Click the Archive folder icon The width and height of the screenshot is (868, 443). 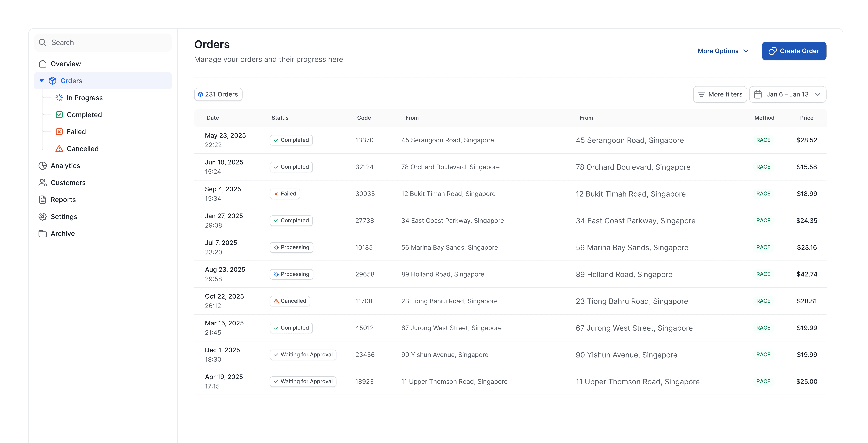(42, 234)
